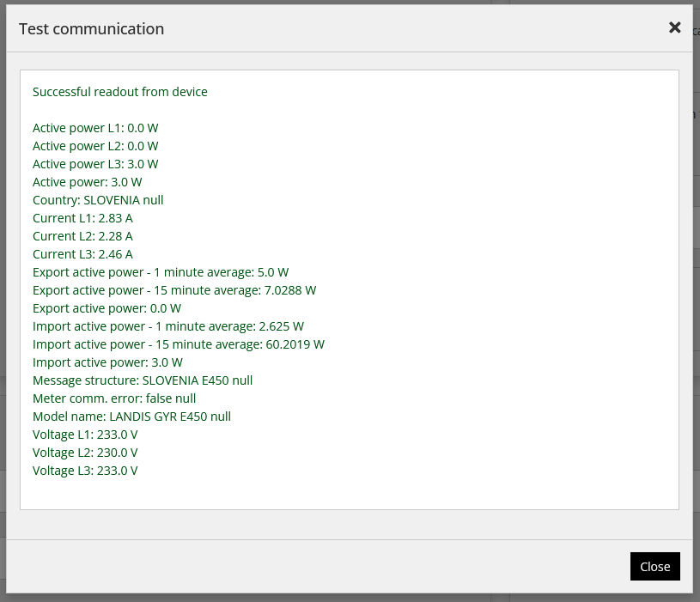Click the black Close button
This screenshot has width=700, height=602.
click(x=655, y=566)
